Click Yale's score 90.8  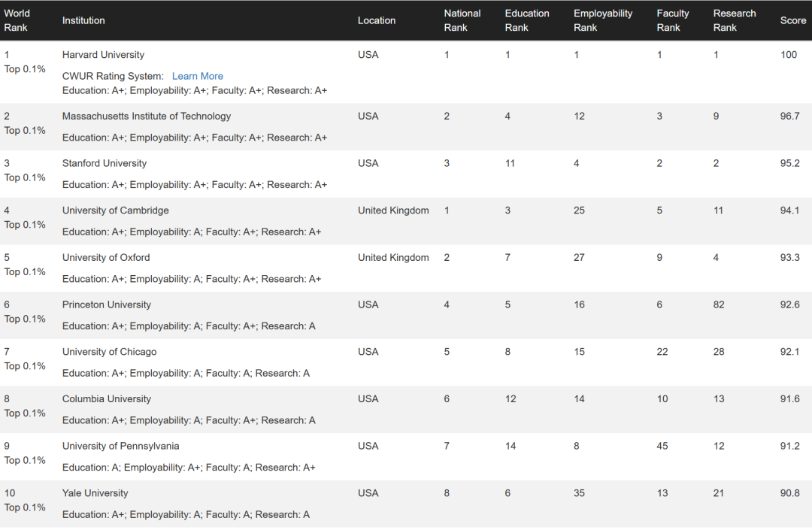789,493
